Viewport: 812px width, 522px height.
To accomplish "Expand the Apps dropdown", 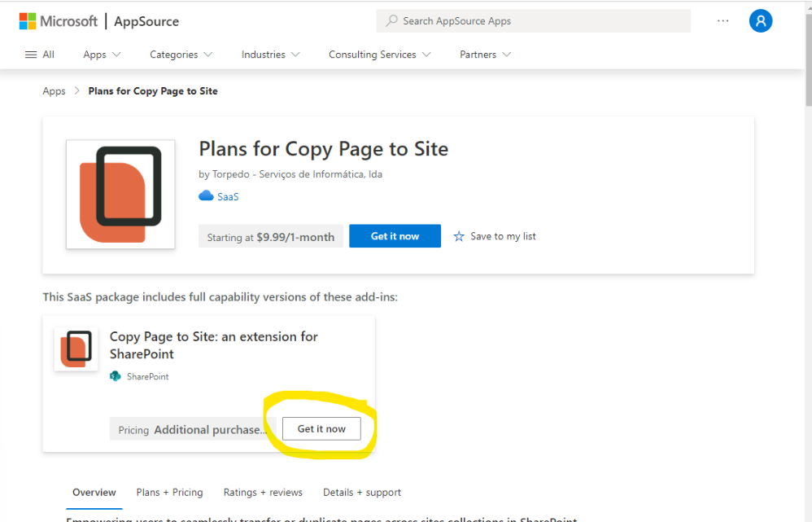I will [102, 55].
